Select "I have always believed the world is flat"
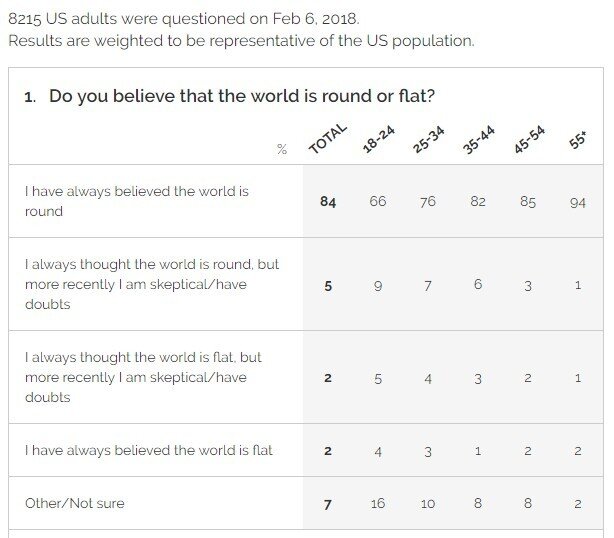This screenshot has width=614, height=538. click(x=148, y=450)
